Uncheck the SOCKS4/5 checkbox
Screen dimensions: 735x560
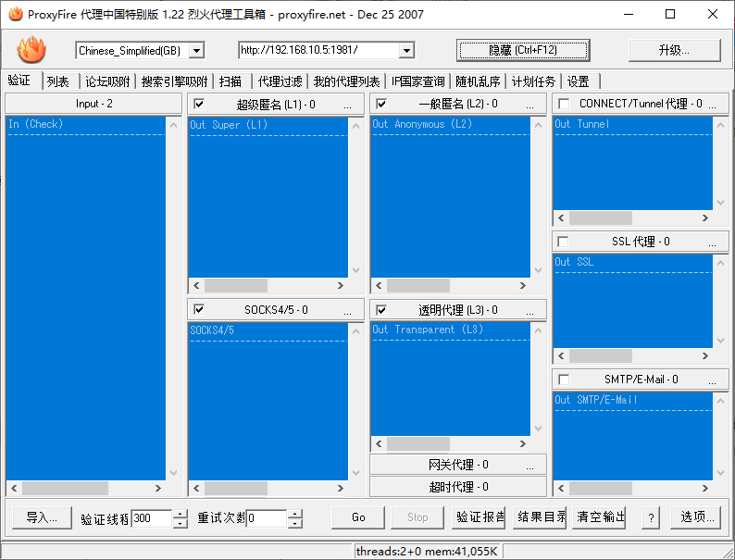coord(199,309)
